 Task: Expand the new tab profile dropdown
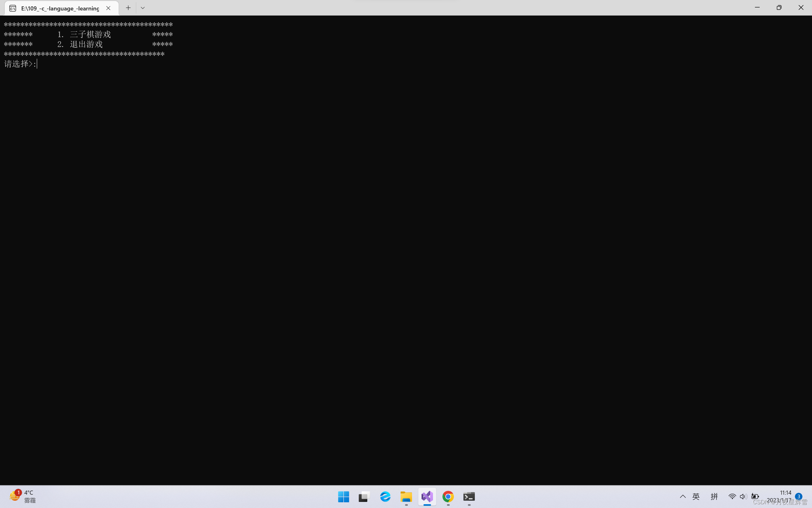pos(143,8)
